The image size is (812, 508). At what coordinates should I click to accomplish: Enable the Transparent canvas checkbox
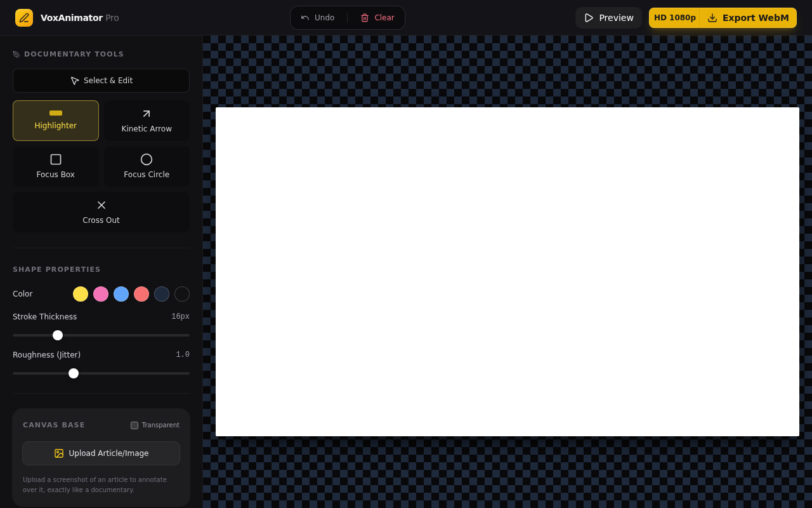134,425
